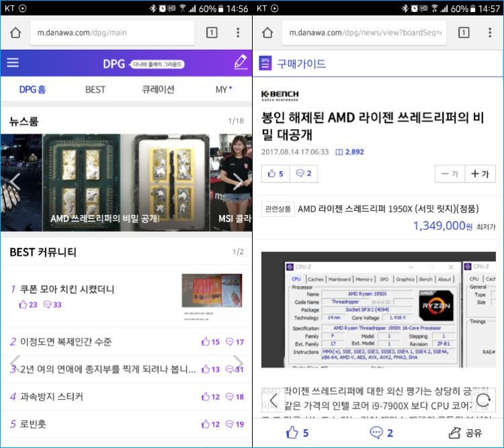The height and width of the screenshot is (448, 504).
Task: Open tab switcher in left browser
Action: click(x=212, y=32)
